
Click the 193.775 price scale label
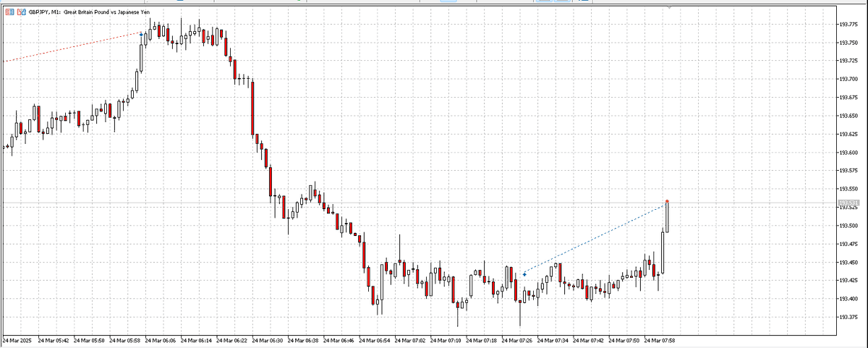[848, 25]
